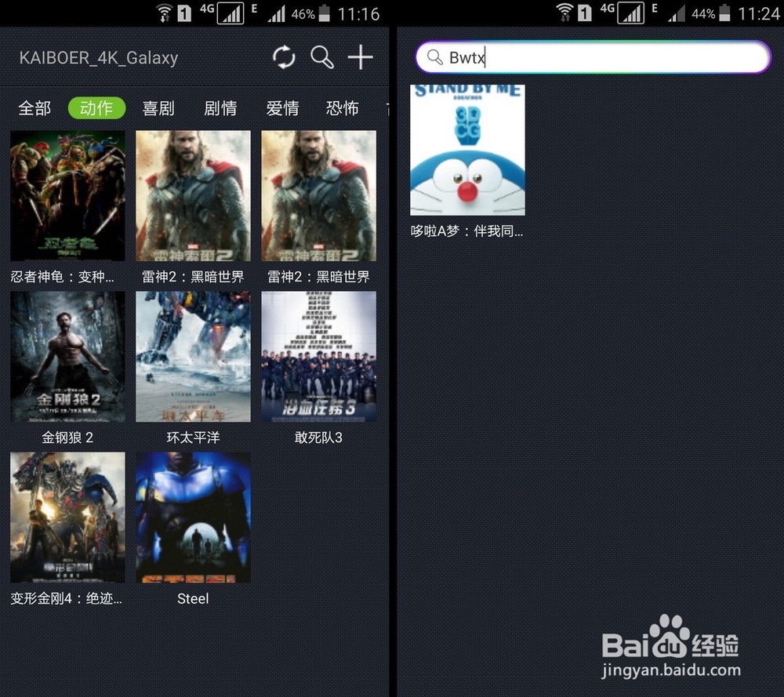Tap title text 环太平洋
784x697 pixels.
[193, 437]
